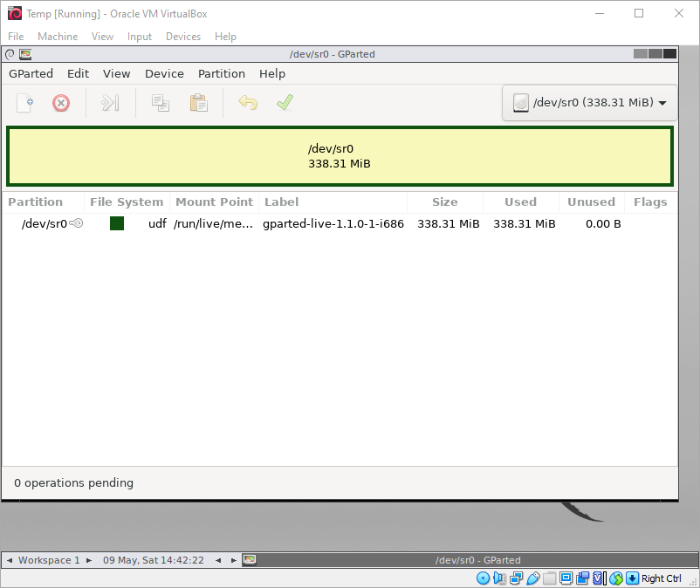The height and width of the screenshot is (588, 700).
Task: Click the dark green udf color square
Action: click(x=117, y=223)
